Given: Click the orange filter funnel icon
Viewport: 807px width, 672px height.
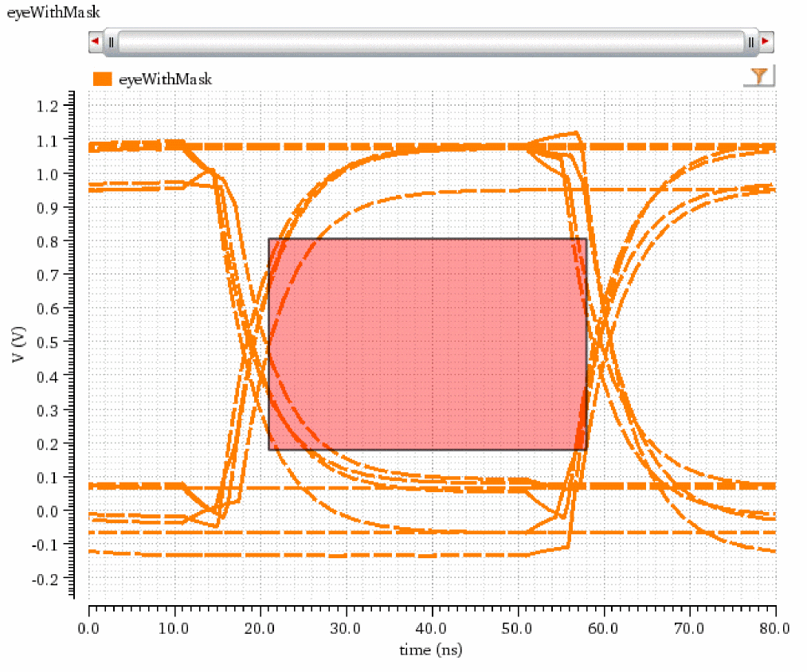Looking at the screenshot, I should pos(761,76).
